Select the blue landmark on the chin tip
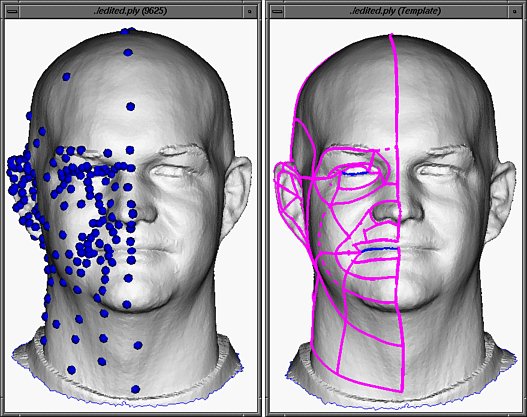This screenshot has width=527, height=417. click(127, 305)
